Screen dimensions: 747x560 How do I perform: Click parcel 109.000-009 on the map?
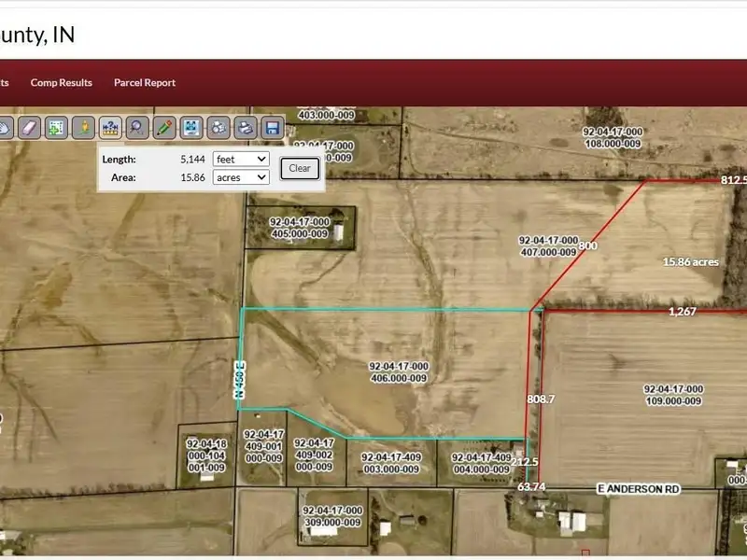[x=672, y=394]
